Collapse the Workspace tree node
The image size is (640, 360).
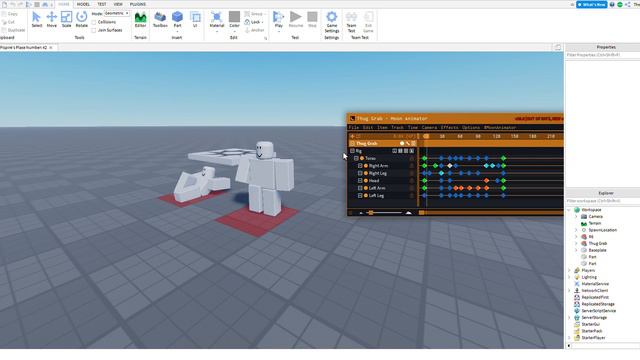pyautogui.click(x=569, y=210)
